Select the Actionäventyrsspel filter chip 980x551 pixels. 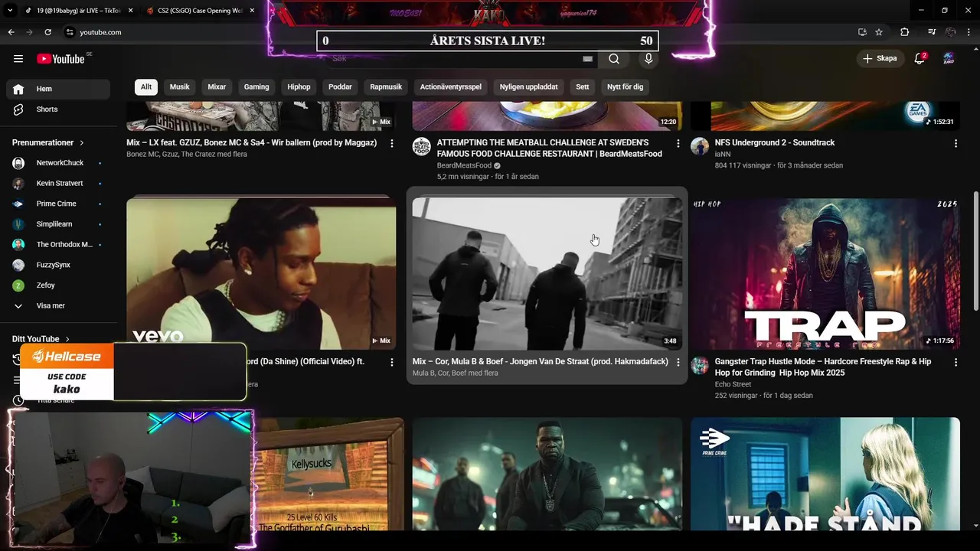451,86
